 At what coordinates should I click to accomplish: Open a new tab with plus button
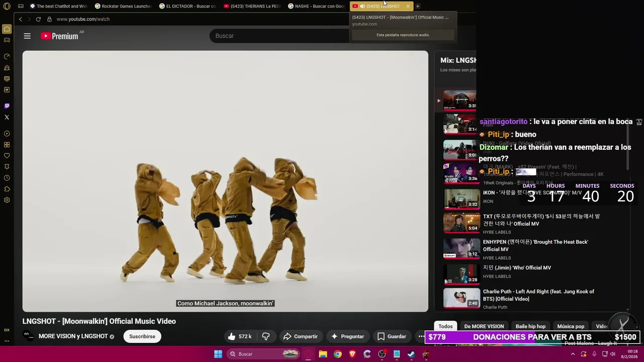[x=418, y=6]
